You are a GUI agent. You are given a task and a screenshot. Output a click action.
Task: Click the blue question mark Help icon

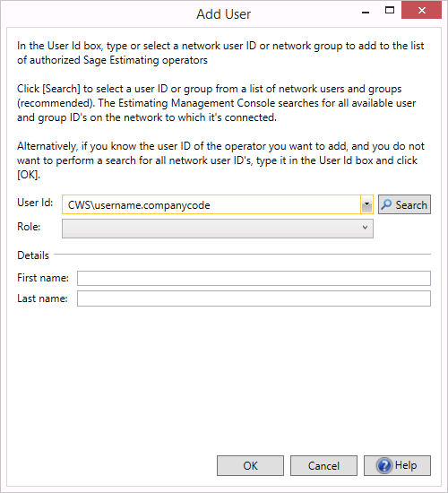coord(383,465)
